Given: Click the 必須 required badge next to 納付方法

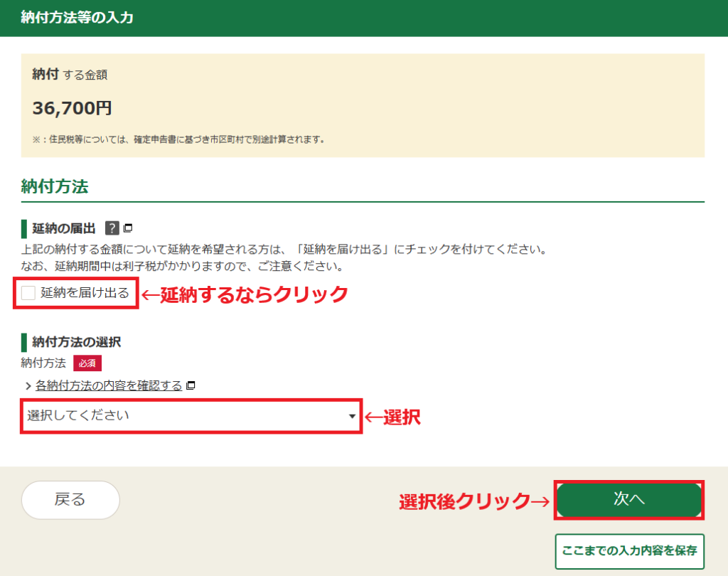Looking at the screenshot, I should [x=87, y=363].
